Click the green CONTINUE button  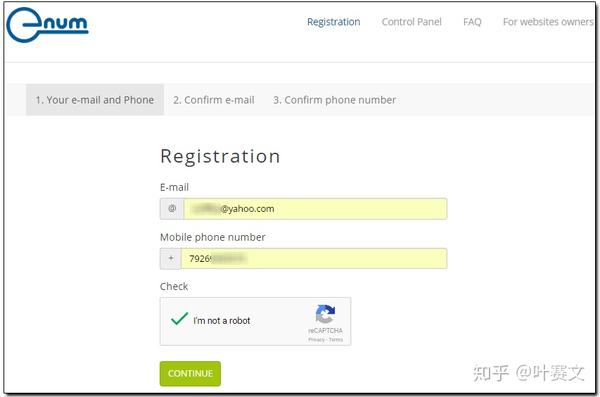point(190,373)
